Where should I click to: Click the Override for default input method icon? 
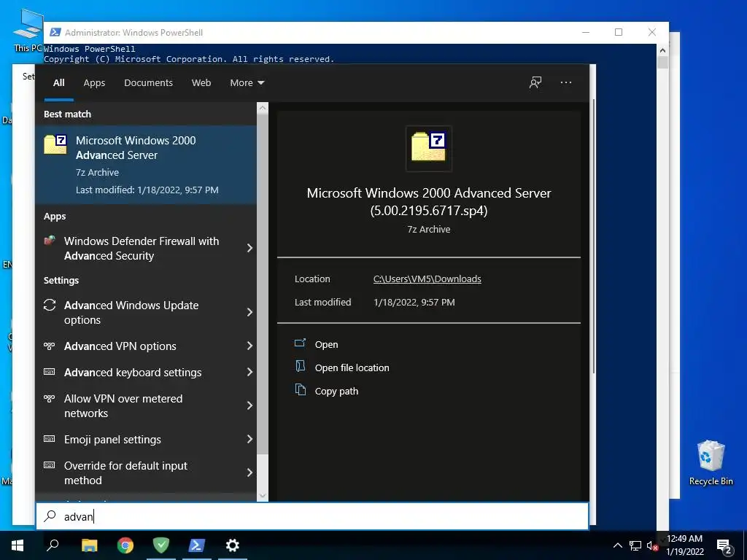coord(49,464)
